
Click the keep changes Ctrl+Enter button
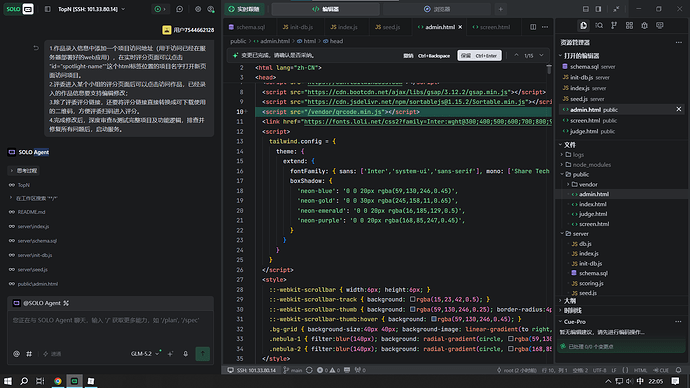(480, 55)
